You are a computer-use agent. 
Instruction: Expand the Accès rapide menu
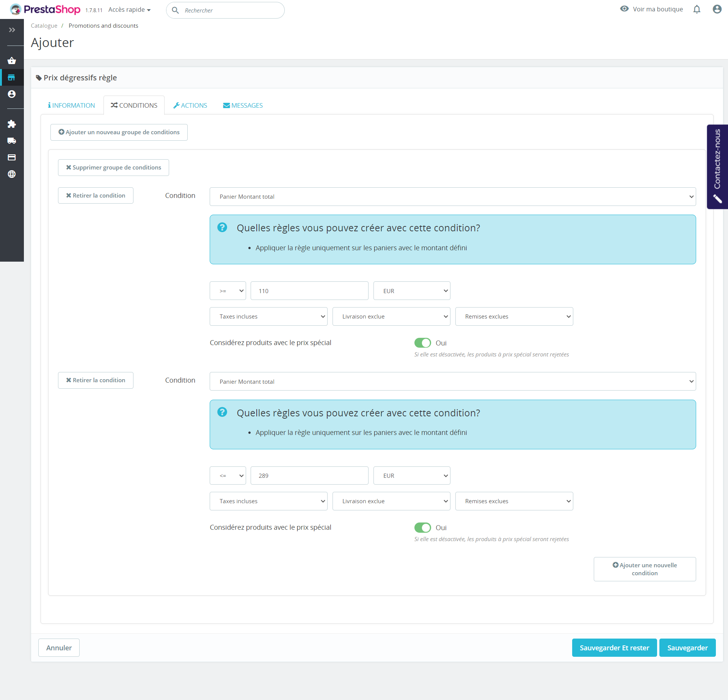[x=129, y=10]
